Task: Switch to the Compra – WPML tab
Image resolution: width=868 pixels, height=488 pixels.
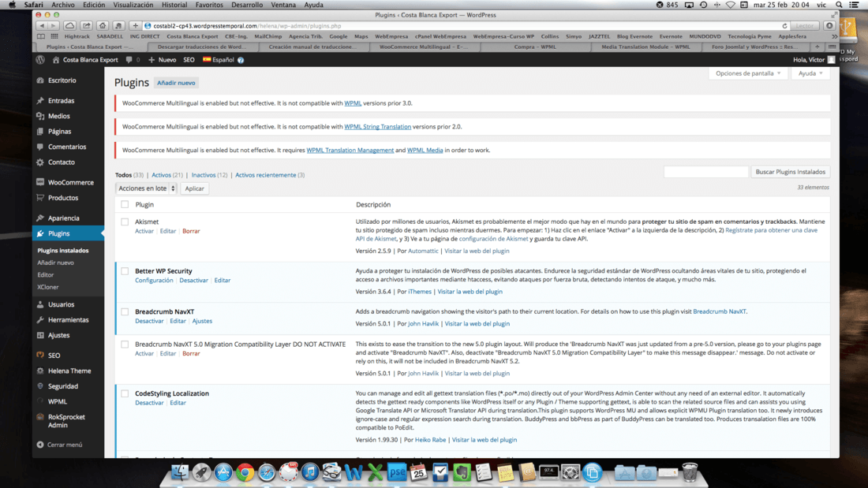Action: (535, 47)
